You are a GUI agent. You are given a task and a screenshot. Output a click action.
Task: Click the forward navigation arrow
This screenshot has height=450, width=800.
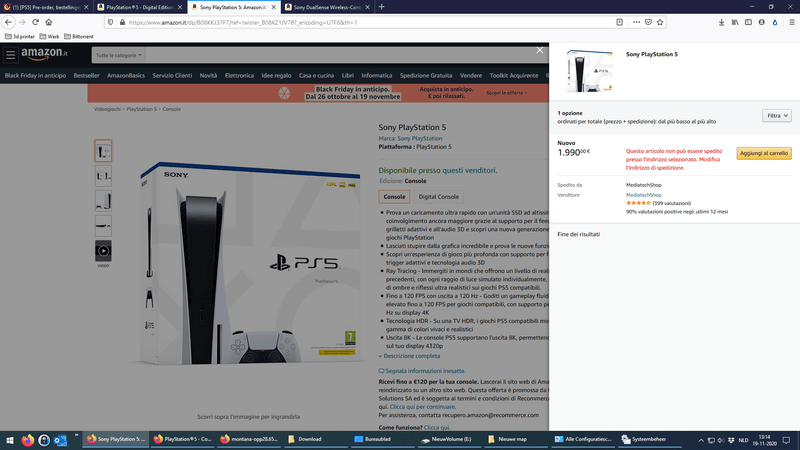[22, 22]
